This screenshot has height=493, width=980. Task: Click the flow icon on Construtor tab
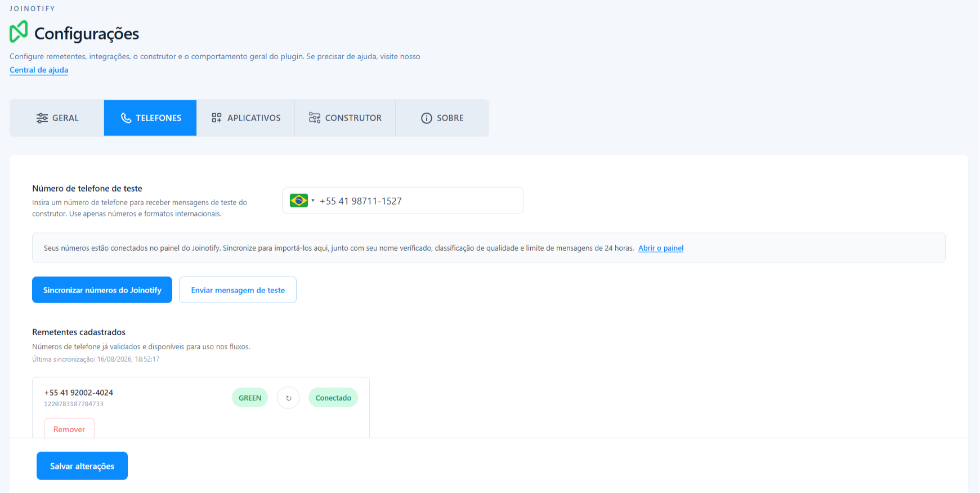click(315, 118)
